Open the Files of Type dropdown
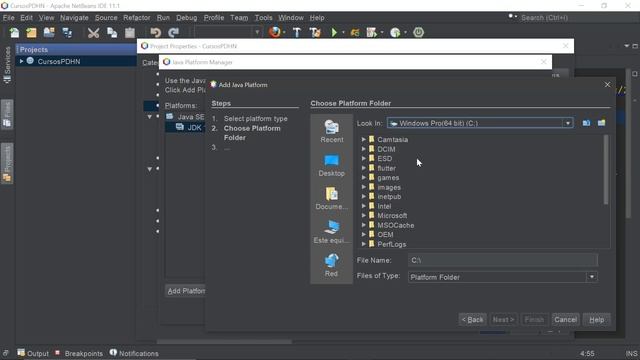Image resolution: width=640 pixels, height=360 pixels. pyautogui.click(x=591, y=277)
